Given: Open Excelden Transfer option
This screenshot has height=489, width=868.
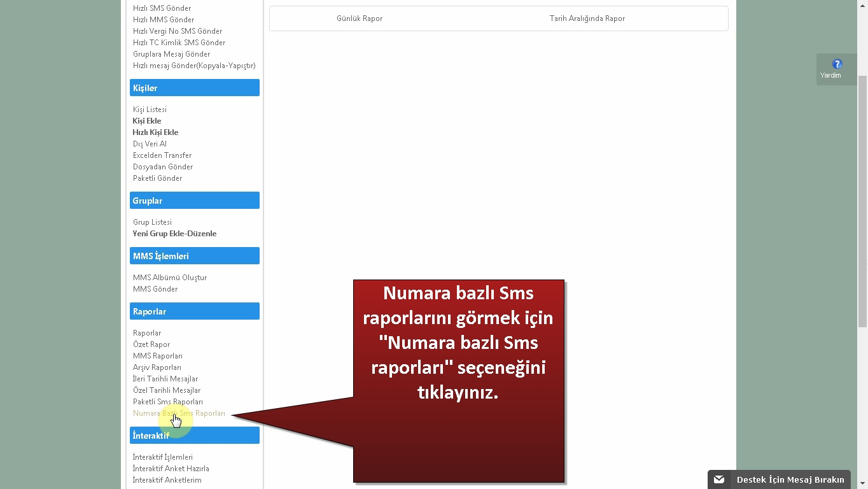Looking at the screenshot, I should [162, 155].
